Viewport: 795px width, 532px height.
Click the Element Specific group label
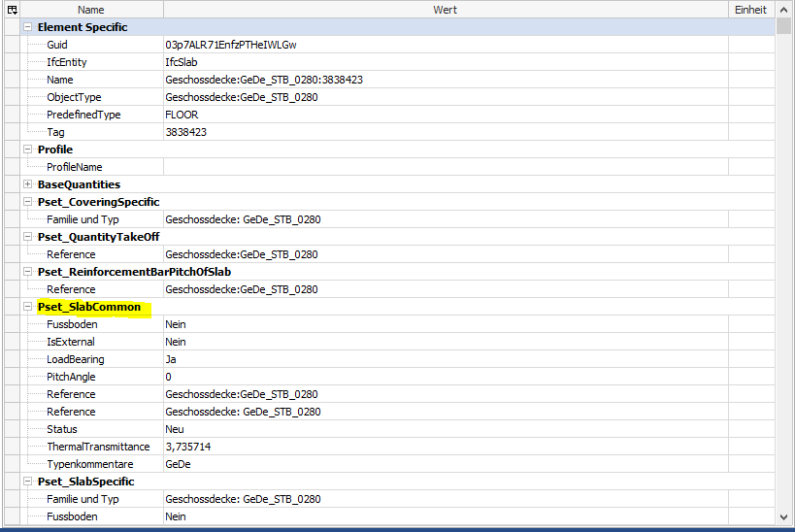[83, 27]
